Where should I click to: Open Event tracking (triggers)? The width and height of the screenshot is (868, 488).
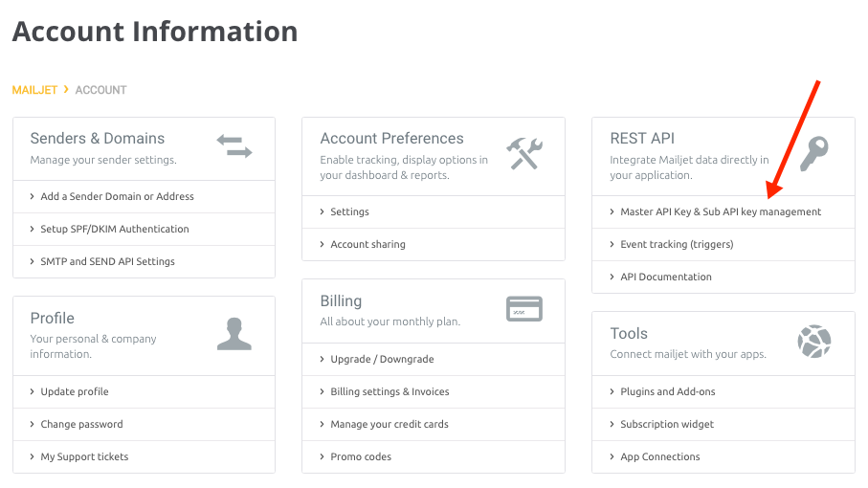[677, 245]
